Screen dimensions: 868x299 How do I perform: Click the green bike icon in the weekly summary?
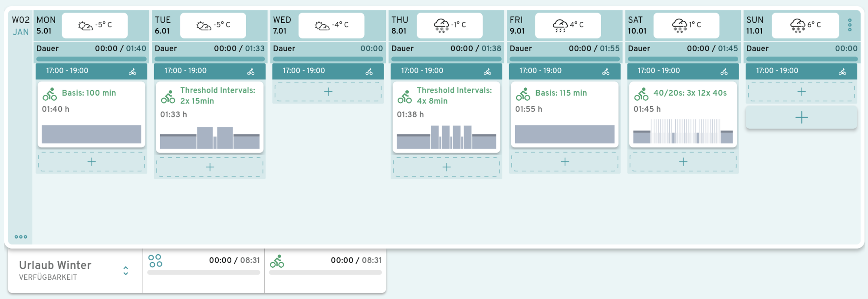point(277,261)
